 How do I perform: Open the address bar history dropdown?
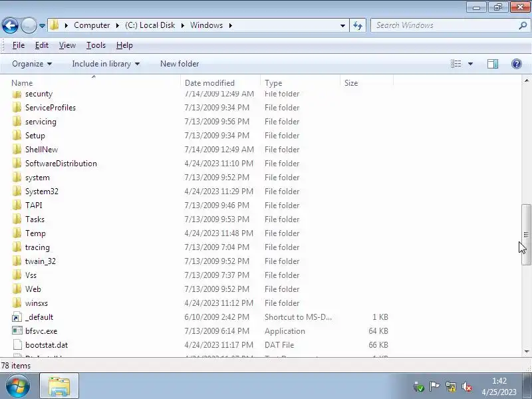point(342,25)
